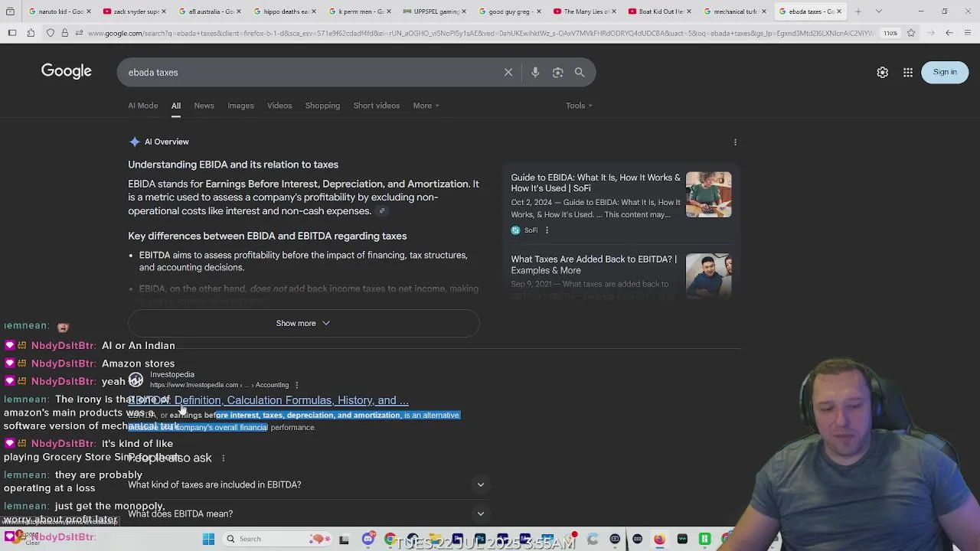Close the 'naruto kid' tab
Viewport: 980px width, 551px height.
tap(89, 11)
